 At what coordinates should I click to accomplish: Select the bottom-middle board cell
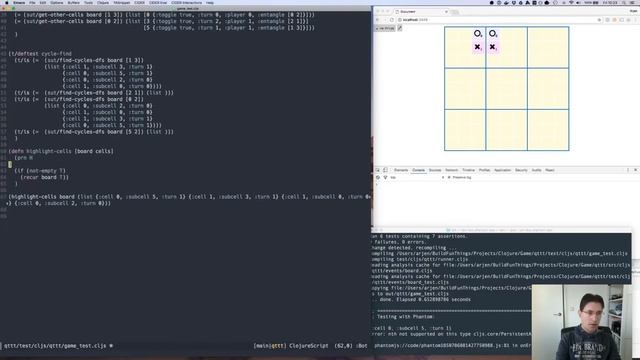(507, 130)
